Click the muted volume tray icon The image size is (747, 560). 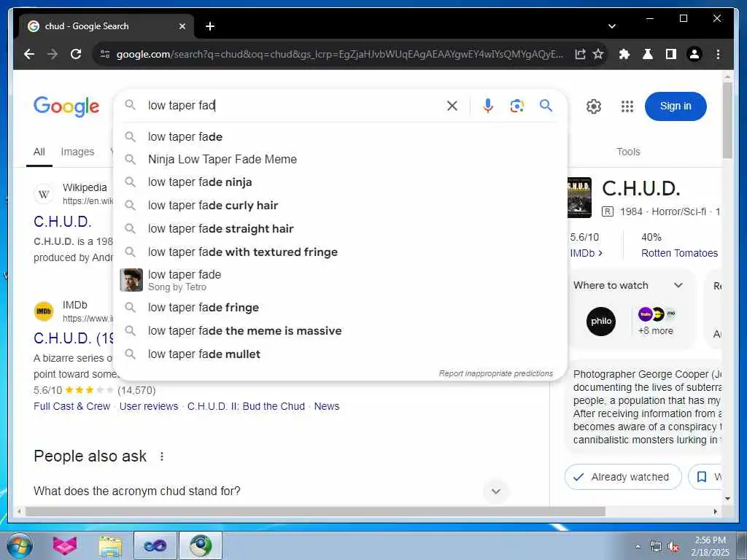pos(673,547)
